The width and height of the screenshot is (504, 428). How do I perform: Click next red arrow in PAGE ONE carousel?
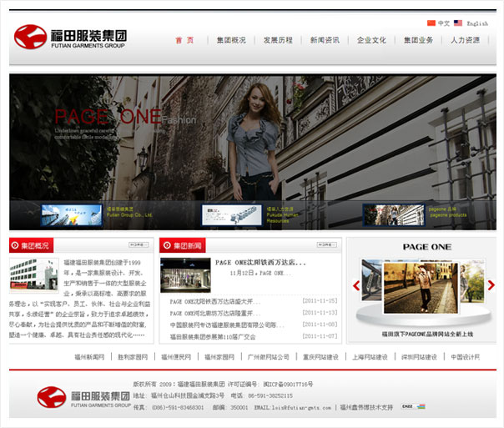point(491,285)
